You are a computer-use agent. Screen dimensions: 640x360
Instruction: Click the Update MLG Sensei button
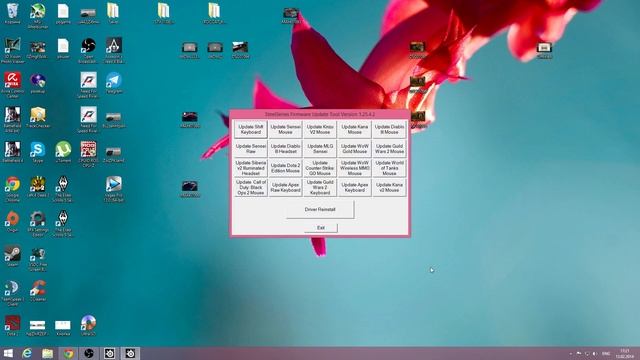(x=320, y=149)
